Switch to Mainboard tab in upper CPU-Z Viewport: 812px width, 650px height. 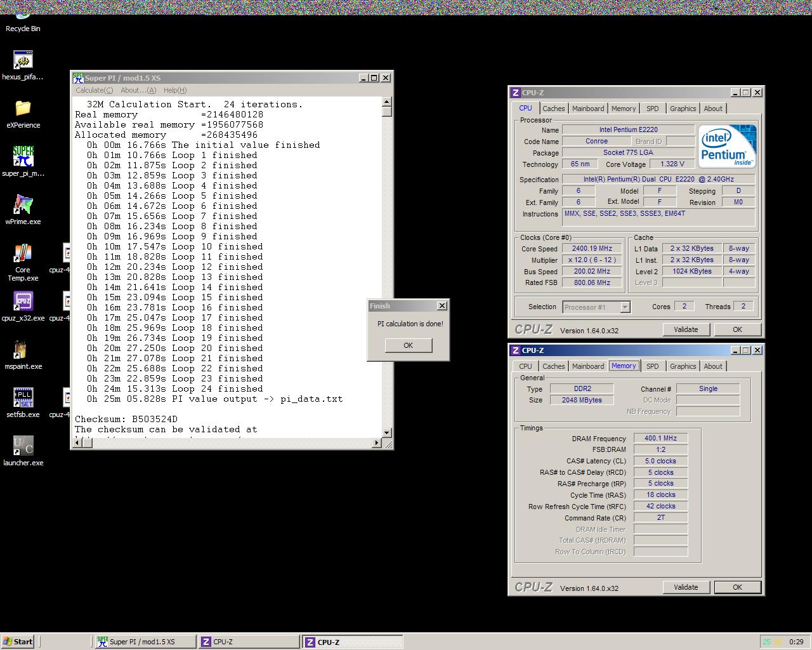[x=588, y=109]
